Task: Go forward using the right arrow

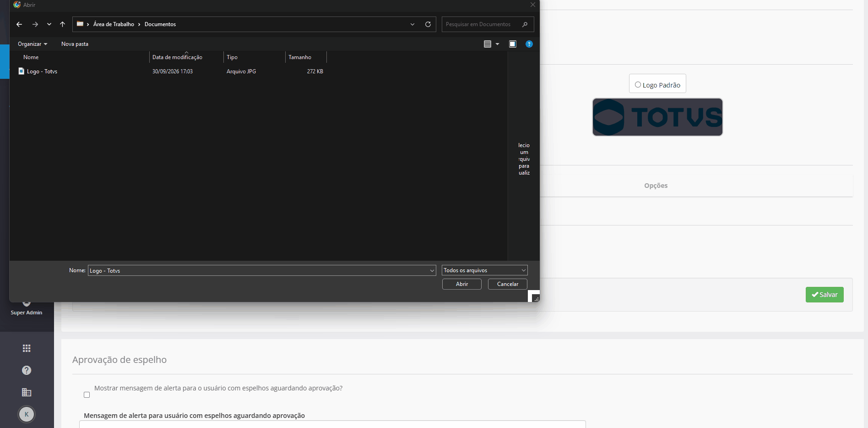Action: pyautogui.click(x=35, y=24)
